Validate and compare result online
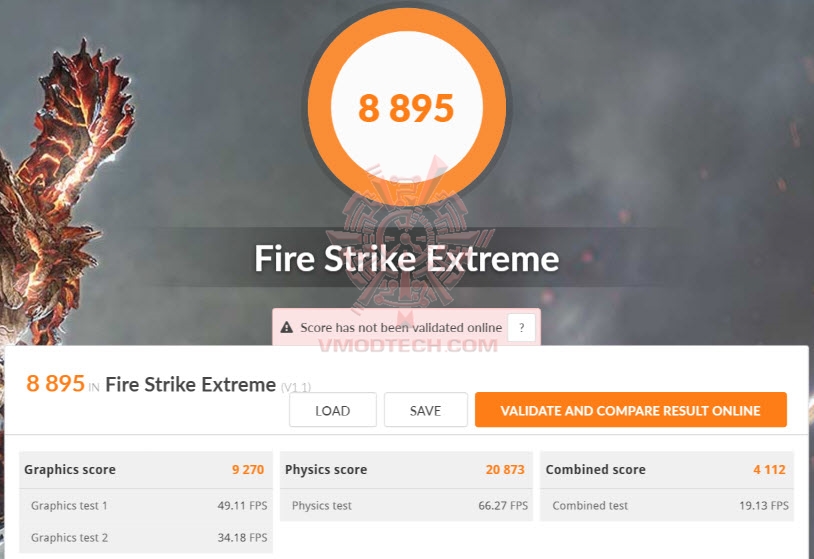 pyautogui.click(x=630, y=410)
